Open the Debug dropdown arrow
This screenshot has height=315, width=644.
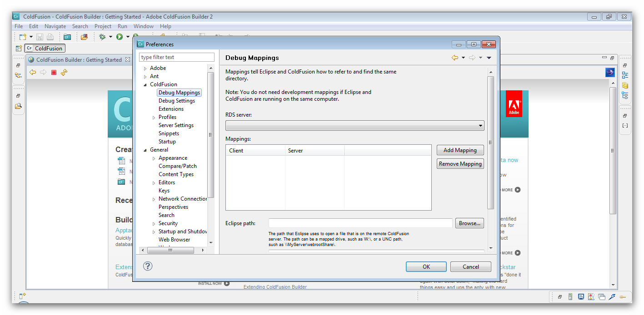click(110, 37)
